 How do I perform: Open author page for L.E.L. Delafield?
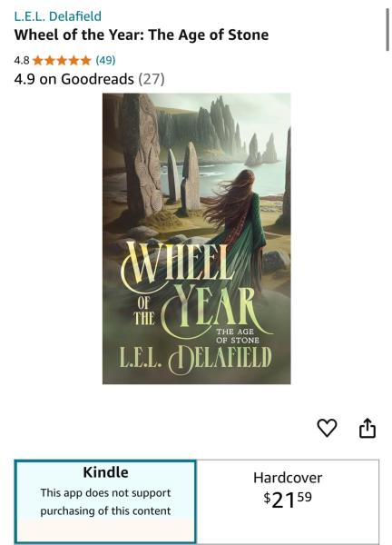click(58, 16)
